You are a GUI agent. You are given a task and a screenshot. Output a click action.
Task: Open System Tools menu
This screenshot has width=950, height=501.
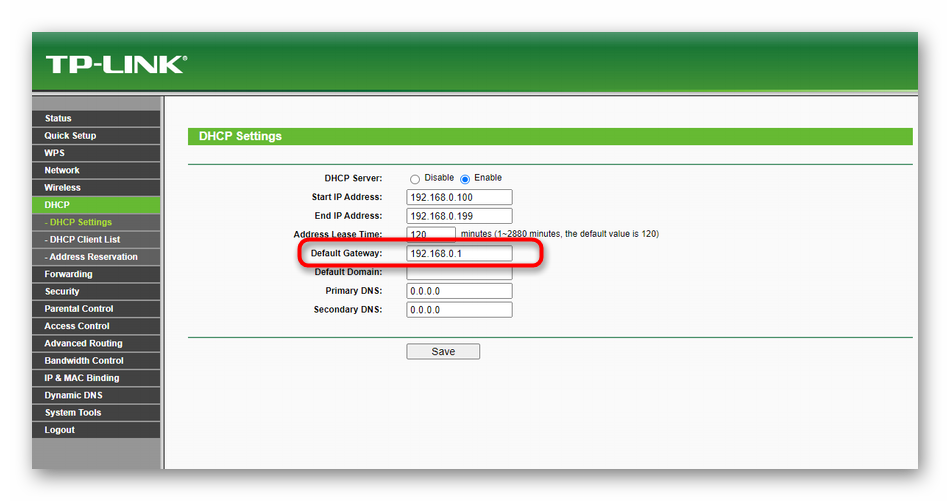96,413
